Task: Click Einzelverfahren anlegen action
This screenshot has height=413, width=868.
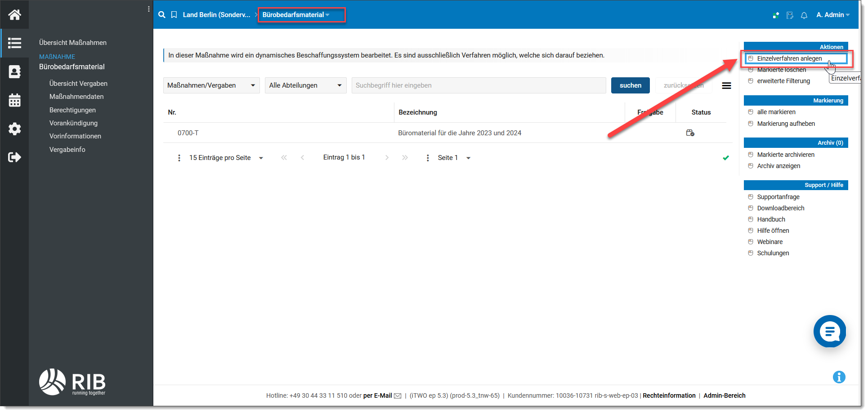Action: [789, 58]
